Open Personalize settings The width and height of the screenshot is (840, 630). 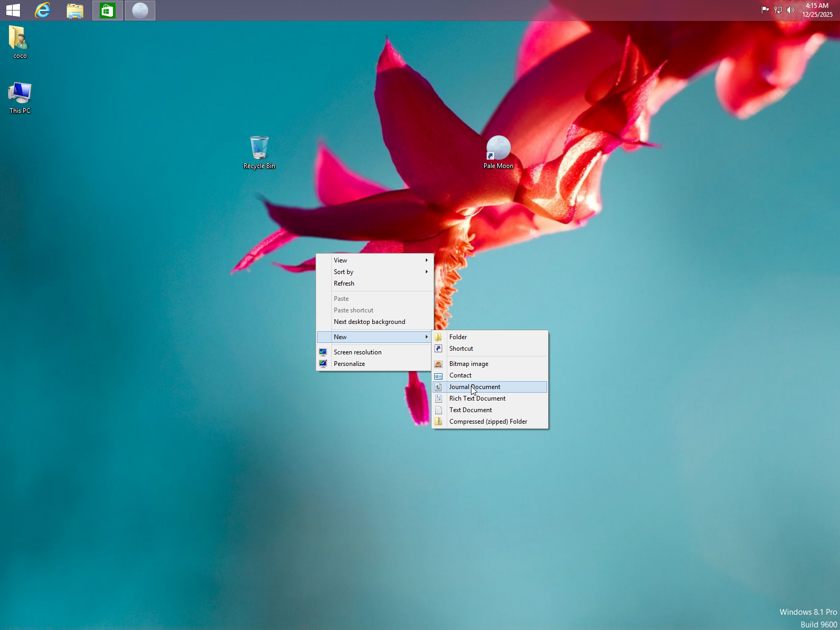pyautogui.click(x=349, y=363)
